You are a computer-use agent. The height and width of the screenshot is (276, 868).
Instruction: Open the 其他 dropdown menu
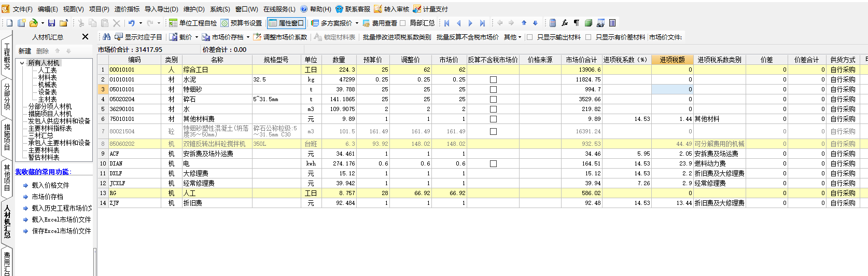512,37
